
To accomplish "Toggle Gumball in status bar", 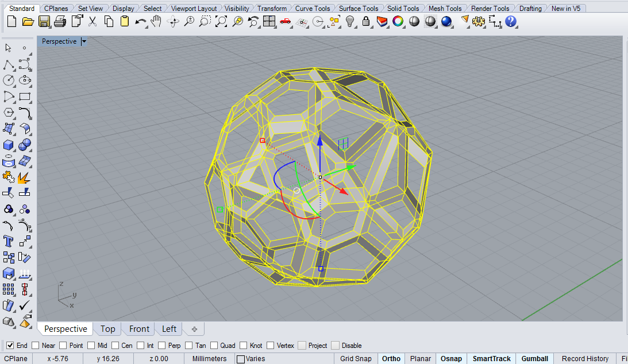I will (x=535, y=358).
